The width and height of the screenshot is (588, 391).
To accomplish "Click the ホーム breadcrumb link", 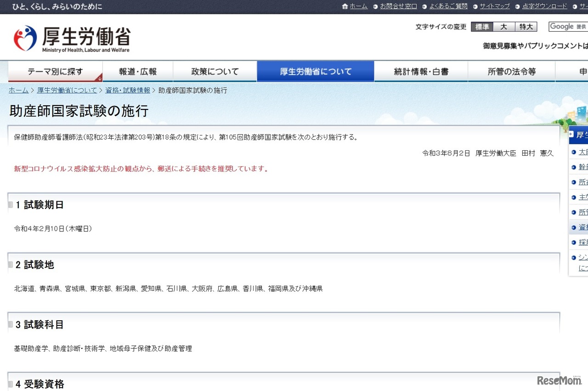I will point(18,90).
